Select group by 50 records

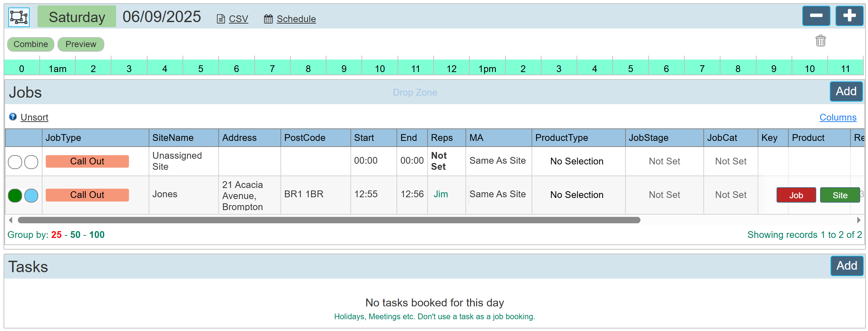75,235
